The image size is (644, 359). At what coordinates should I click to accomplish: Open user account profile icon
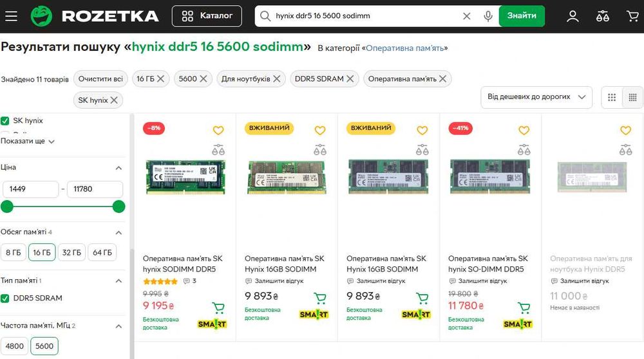click(573, 16)
